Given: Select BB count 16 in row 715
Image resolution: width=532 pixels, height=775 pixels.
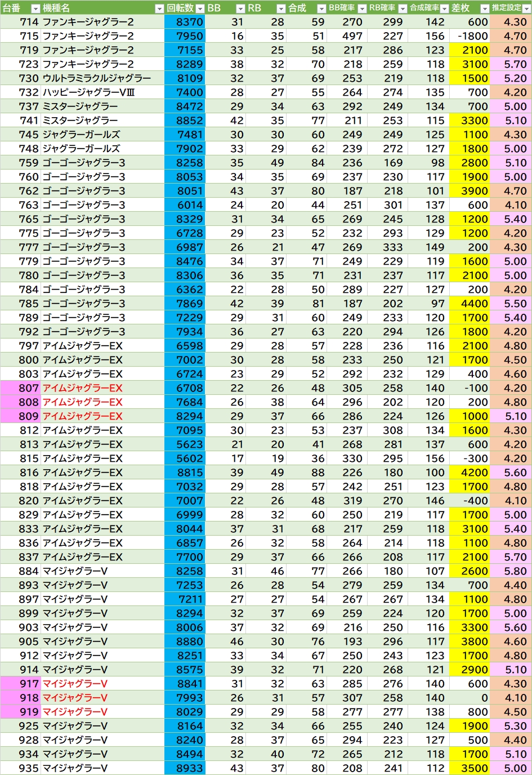Looking at the screenshot, I should [225, 36].
